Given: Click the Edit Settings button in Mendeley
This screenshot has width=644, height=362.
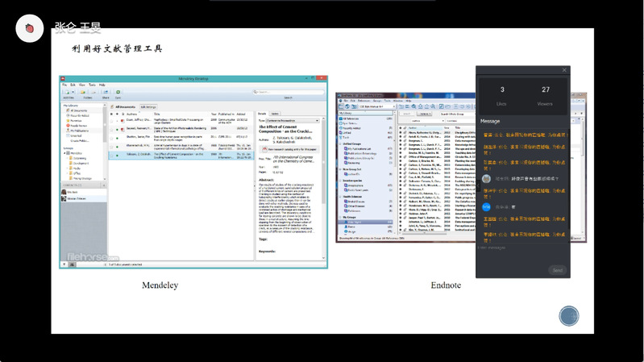Looking at the screenshot, I should coord(148,106).
